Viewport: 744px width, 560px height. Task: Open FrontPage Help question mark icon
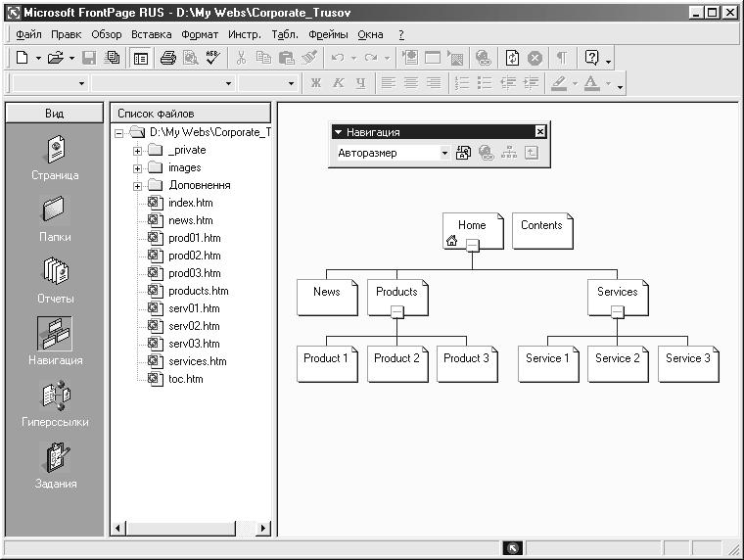pos(591,58)
